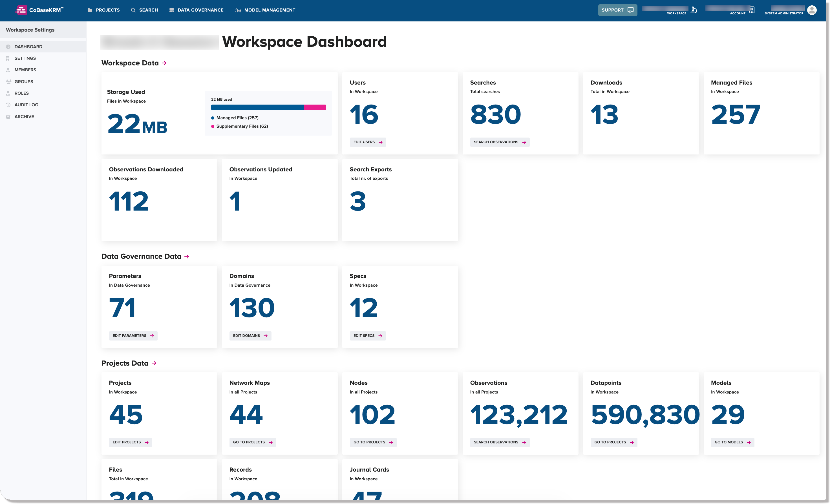The height and width of the screenshot is (504, 830).
Task: Click the Workspace Data heading link
Action: (x=130, y=63)
